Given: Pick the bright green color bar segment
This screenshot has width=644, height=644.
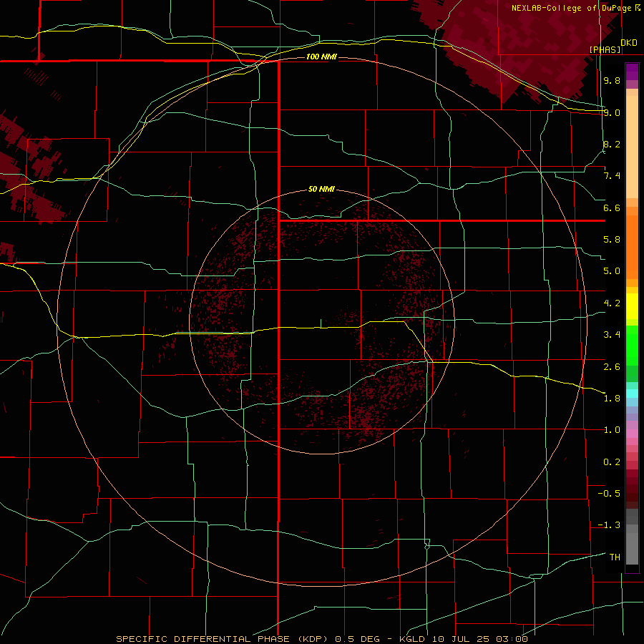Looking at the screenshot, I should [632, 346].
